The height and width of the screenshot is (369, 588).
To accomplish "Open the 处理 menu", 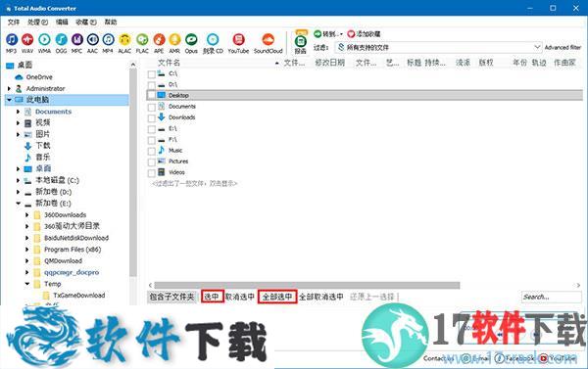I will 37,23.
